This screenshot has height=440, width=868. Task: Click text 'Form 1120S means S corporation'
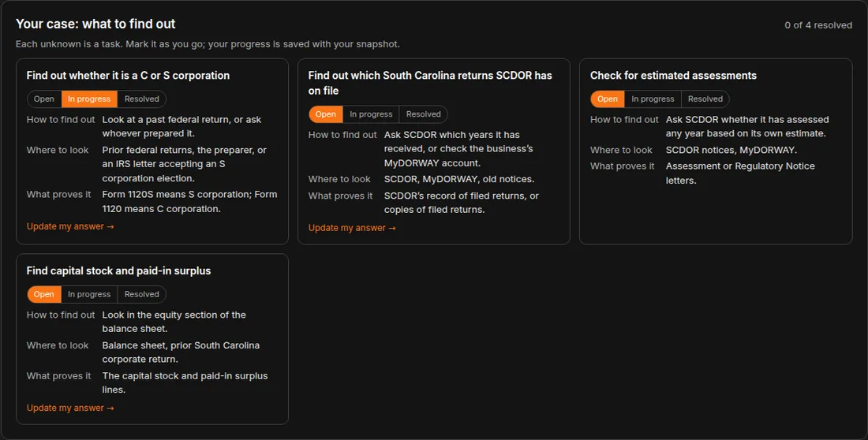(175, 194)
